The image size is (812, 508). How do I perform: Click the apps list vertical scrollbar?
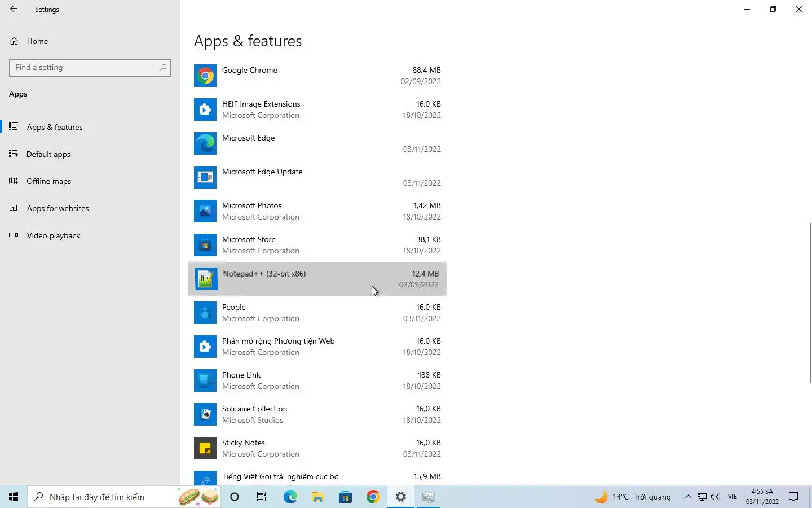[810, 302]
